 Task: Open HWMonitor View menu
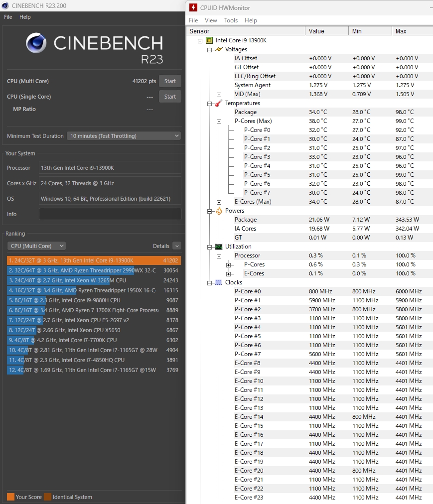(x=211, y=20)
